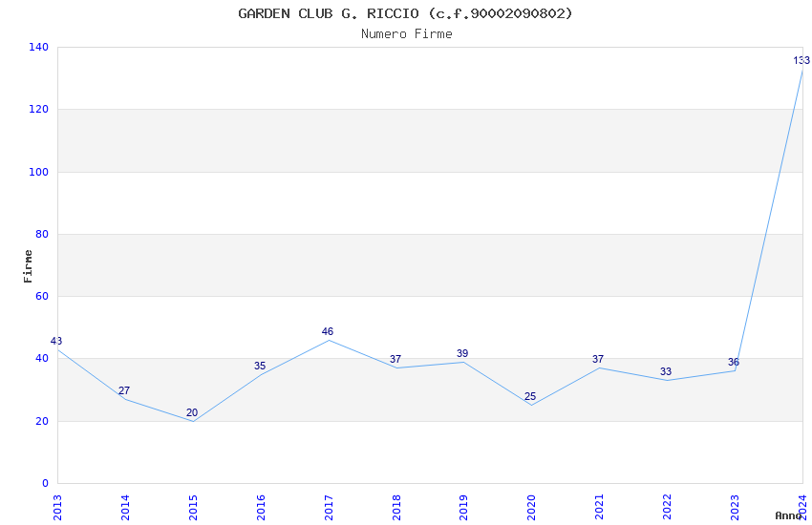812x525 pixels.
Task: Click the y-axis tick value 60
Action: click(42, 296)
